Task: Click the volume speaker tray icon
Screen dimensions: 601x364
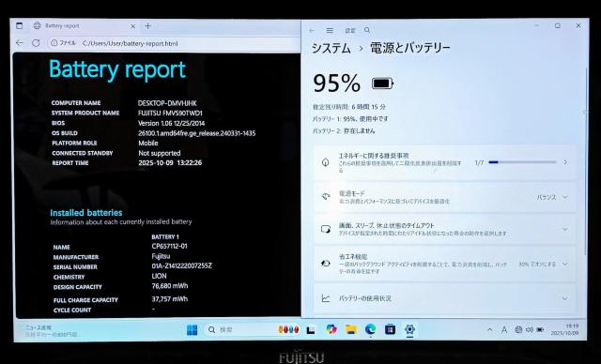Action: point(530,329)
